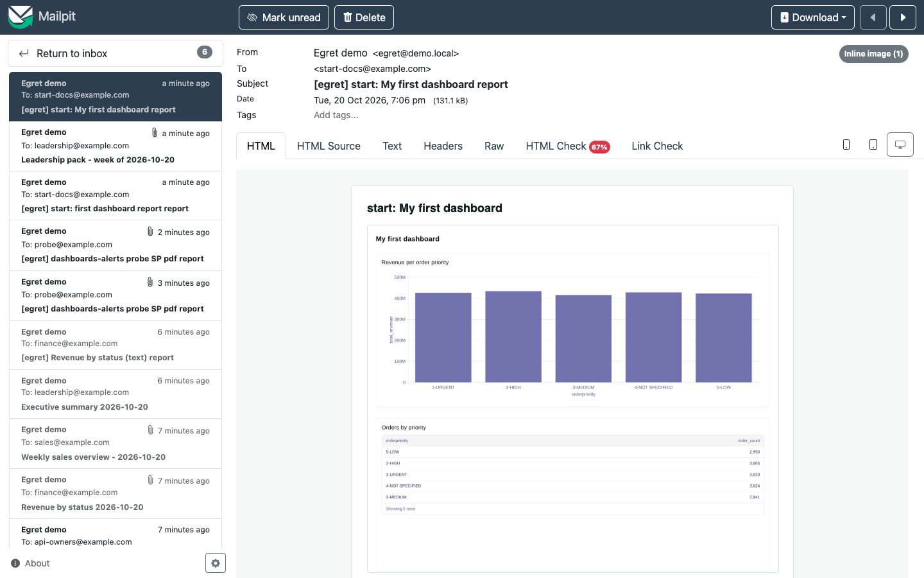Open the Revenue by status 2026-10-20 email
Image resolution: width=924 pixels, height=578 pixels.
(x=116, y=494)
